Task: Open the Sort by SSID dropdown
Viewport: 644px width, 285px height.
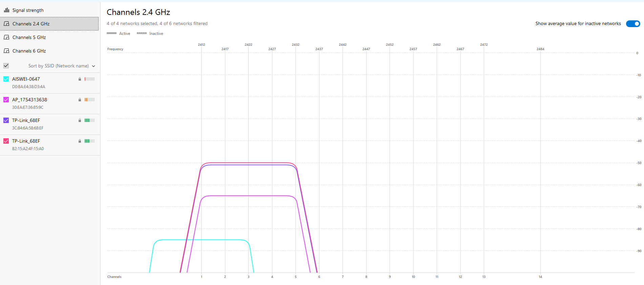Action: [x=62, y=66]
